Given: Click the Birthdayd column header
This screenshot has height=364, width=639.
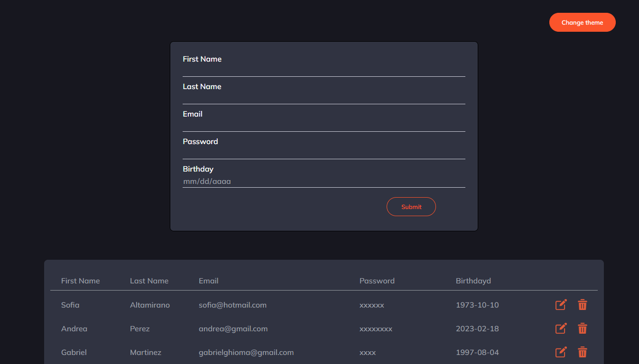Looking at the screenshot, I should coord(473,281).
